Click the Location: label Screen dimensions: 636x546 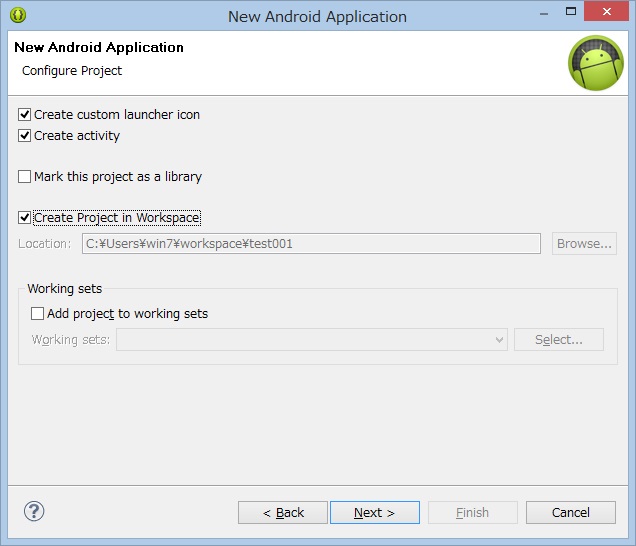click(x=45, y=243)
